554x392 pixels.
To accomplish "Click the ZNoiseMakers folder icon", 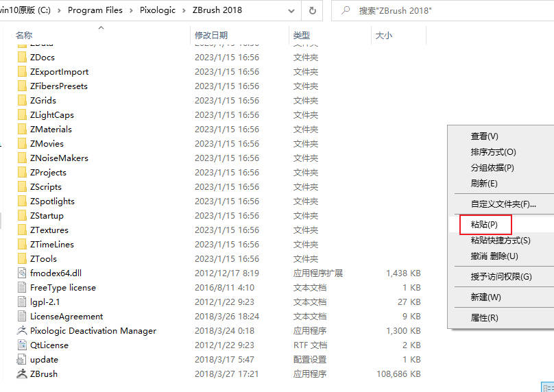I will point(22,158).
